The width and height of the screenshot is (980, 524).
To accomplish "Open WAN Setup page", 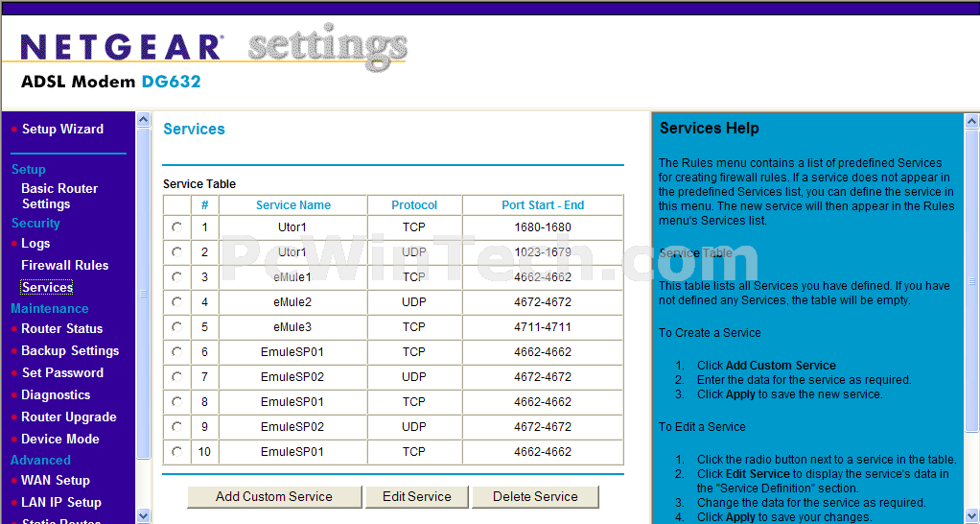I will click(56, 480).
